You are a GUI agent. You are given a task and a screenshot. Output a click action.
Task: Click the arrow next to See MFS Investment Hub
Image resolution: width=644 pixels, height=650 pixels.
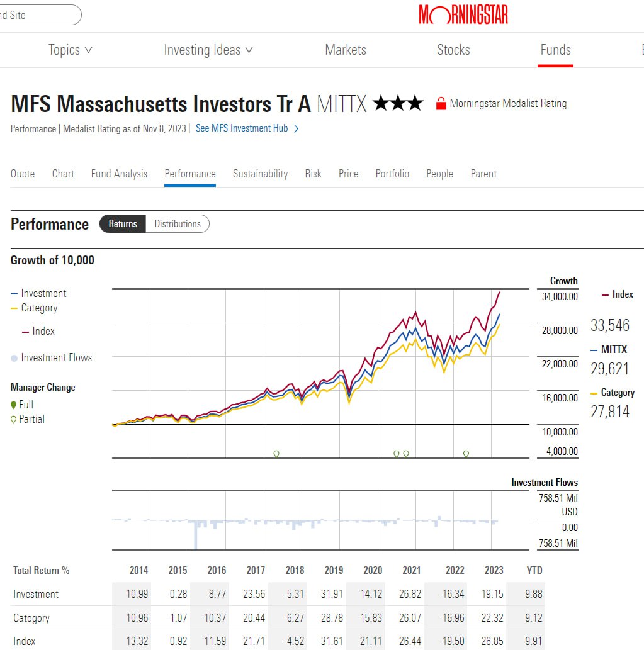coord(297,128)
